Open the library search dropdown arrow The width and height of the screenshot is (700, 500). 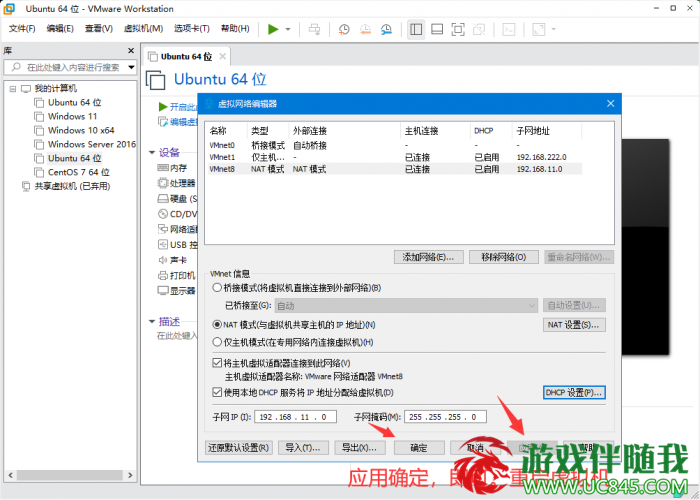(x=131, y=67)
